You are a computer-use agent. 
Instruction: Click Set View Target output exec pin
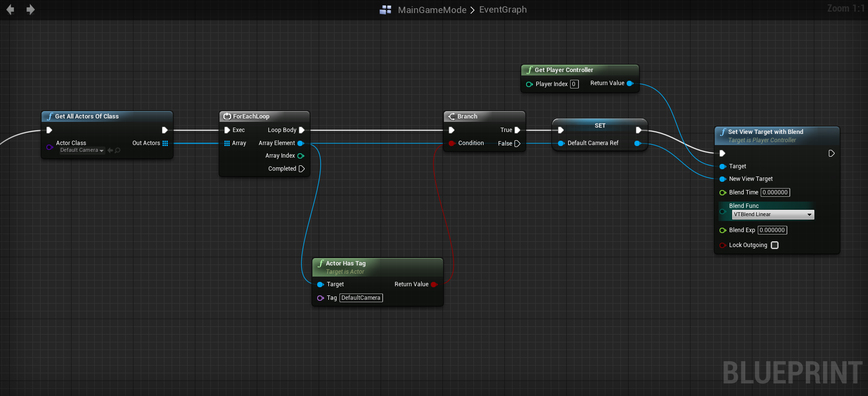click(x=831, y=153)
